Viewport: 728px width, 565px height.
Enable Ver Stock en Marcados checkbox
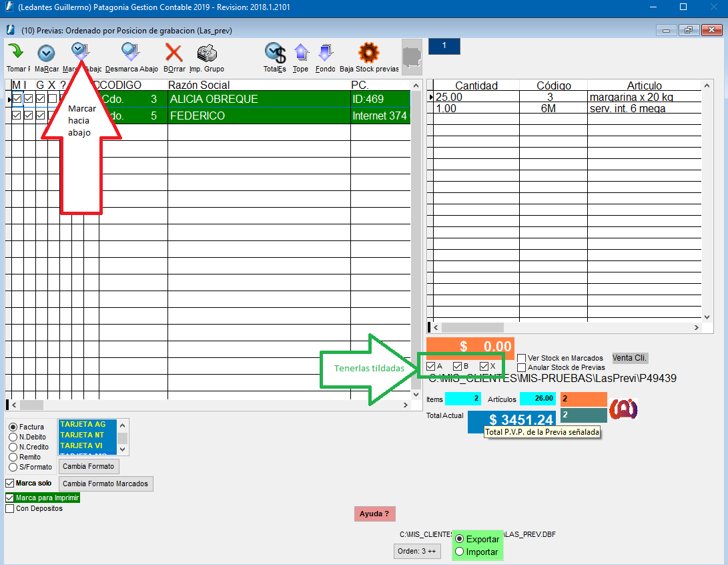click(x=521, y=358)
